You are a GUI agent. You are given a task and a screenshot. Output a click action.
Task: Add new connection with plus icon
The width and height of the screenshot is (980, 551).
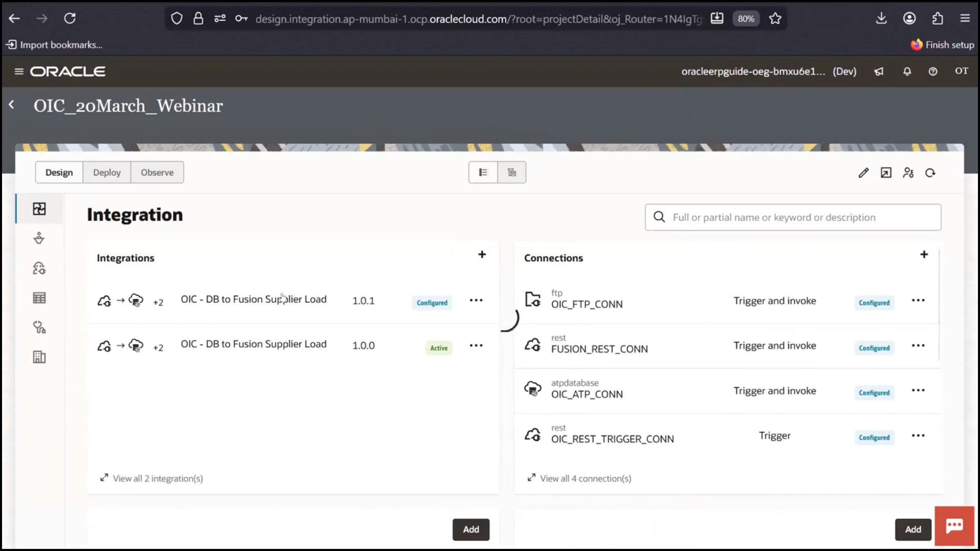coord(924,255)
